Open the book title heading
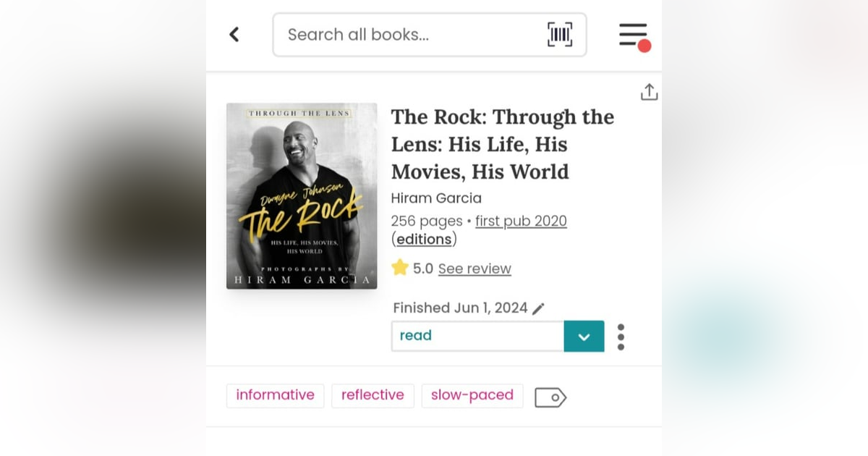The height and width of the screenshot is (456, 868). click(x=503, y=144)
